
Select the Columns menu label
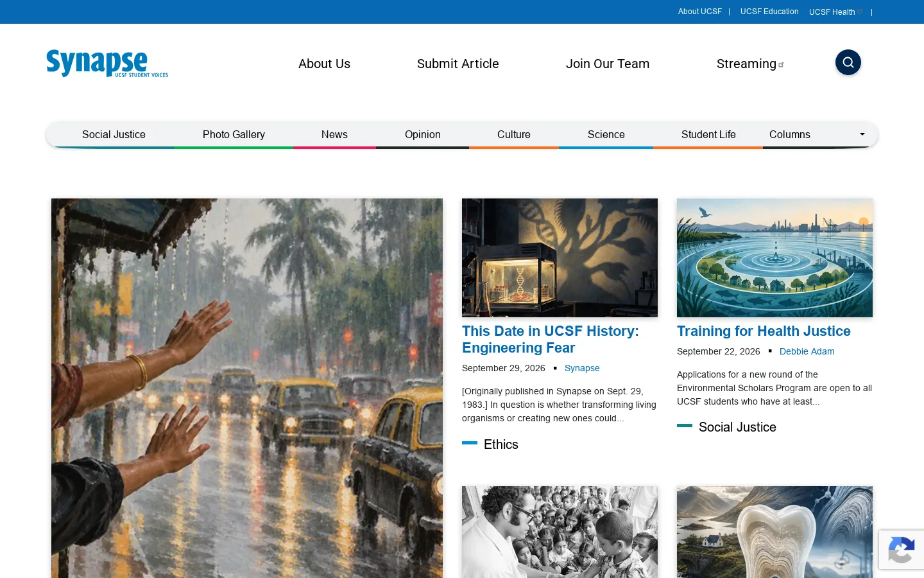coord(790,134)
